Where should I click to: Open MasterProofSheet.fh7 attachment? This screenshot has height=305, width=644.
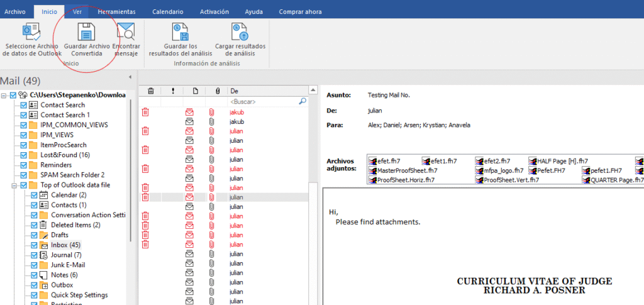[x=403, y=170]
